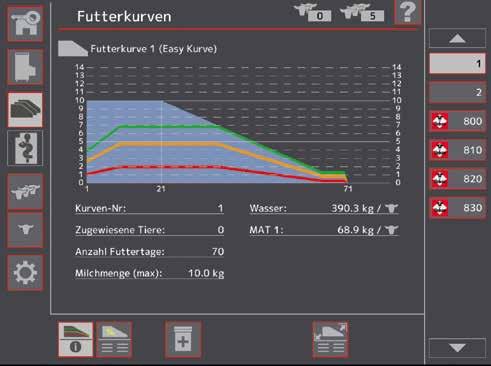This screenshot has height=366, width=491.
Task: Choose preset curve 800
Action: [x=457, y=121]
